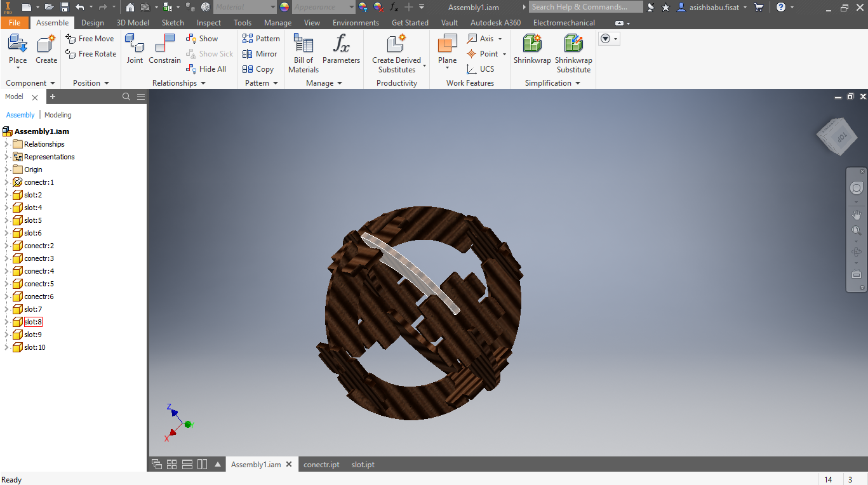This screenshot has width=868, height=485.
Task: Select the Copy components tool
Action: pyautogui.click(x=258, y=69)
